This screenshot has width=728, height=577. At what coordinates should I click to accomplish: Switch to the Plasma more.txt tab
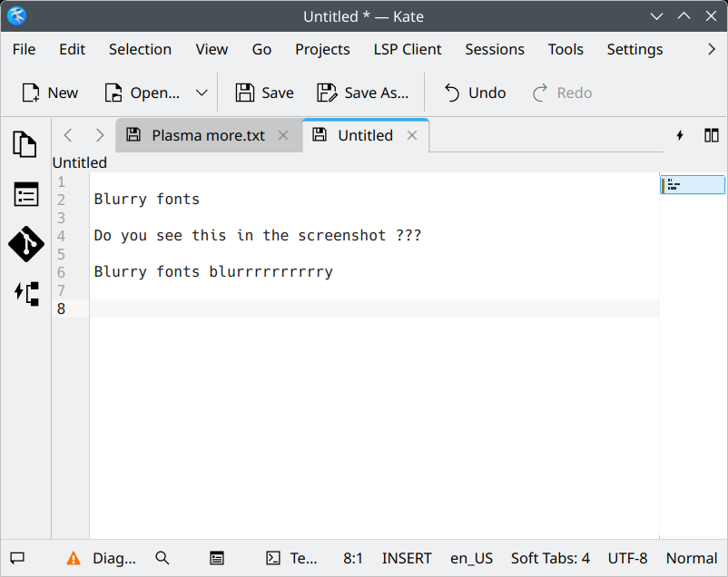[207, 135]
